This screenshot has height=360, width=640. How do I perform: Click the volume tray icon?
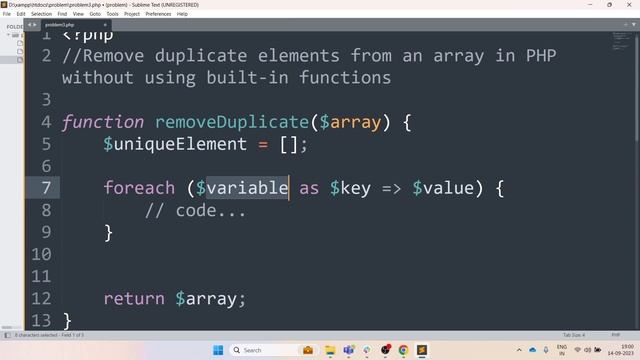tap(587, 350)
